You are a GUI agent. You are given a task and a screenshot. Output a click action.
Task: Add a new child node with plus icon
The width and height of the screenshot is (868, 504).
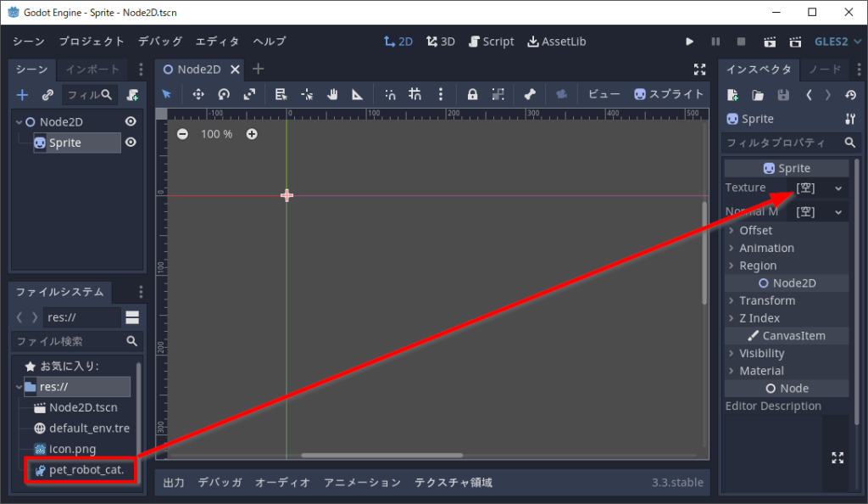[23, 95]
